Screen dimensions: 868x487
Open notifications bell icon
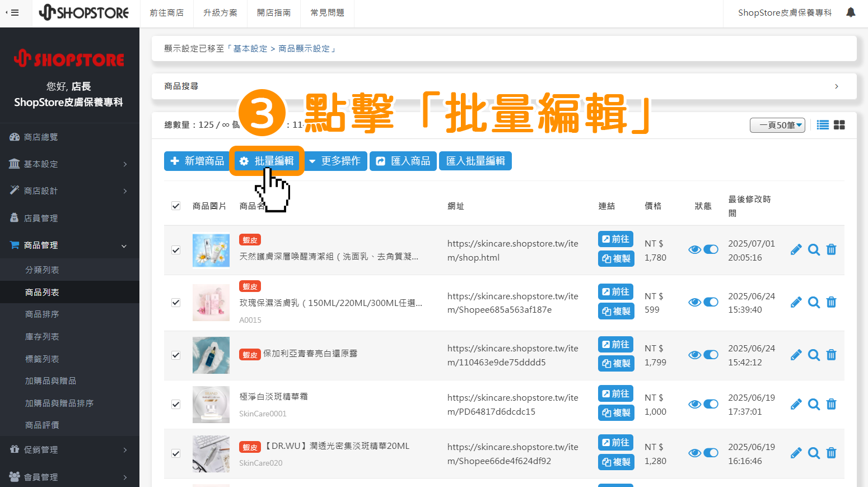tap(851, 12)
